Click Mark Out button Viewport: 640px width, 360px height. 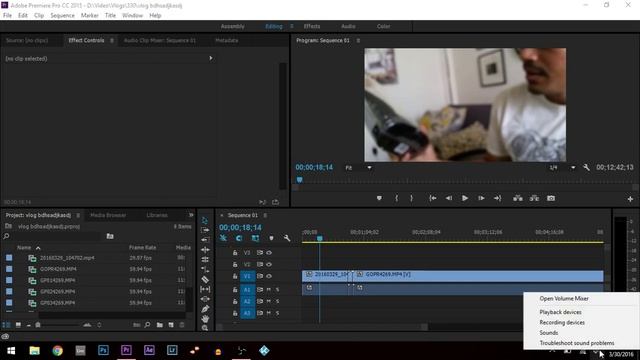tap(411, 198)
